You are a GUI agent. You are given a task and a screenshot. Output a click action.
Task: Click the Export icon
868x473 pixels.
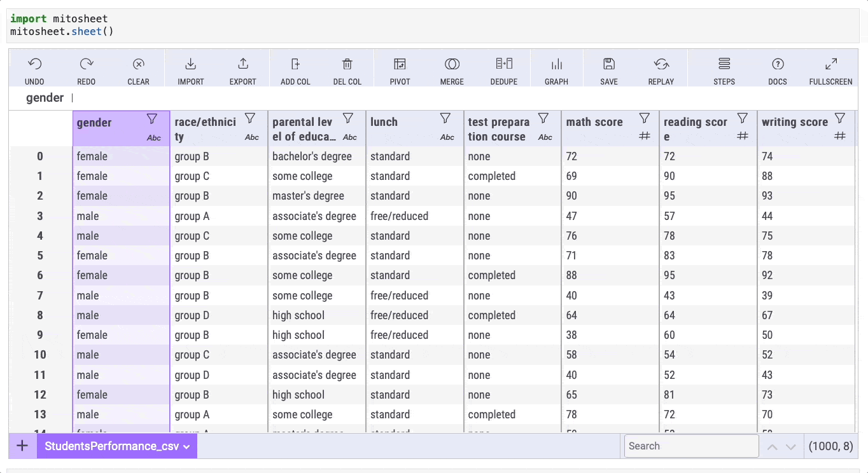click(x=242, y=64)
